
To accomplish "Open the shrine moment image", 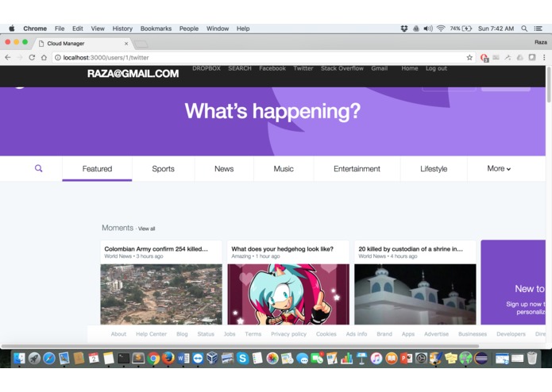I will click(x=415, y=294).
